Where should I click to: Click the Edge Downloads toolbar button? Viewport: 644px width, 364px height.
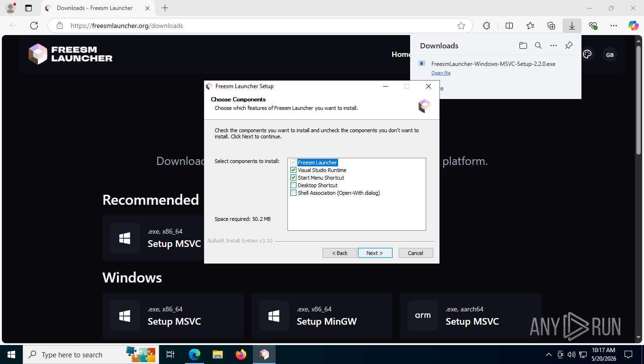coord(572,26)
